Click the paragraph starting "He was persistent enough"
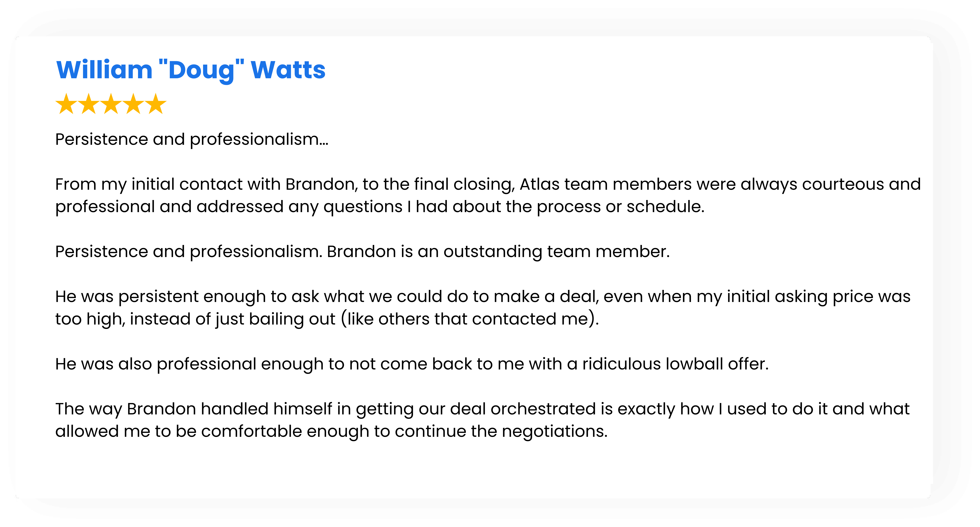Viewport: 980px width, 527px height. click(482, 307)
